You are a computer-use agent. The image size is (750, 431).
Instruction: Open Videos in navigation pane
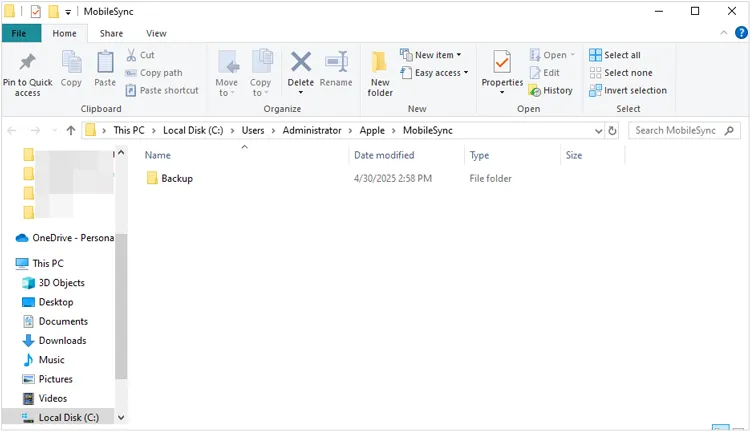(45, 398)
